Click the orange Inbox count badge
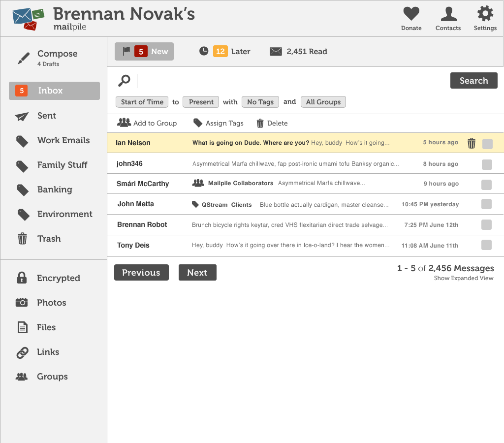This screenshot has height=443, width=504. 22,91
